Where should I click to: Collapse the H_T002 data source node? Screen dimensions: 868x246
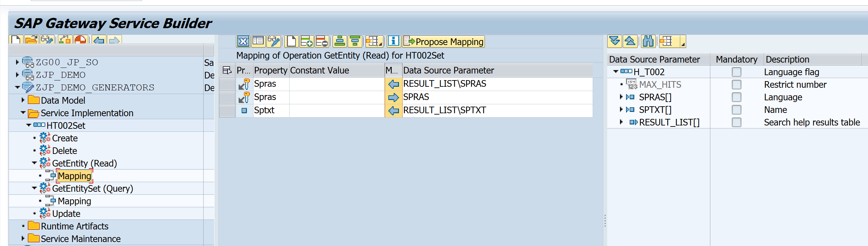(x=615, y=72)
